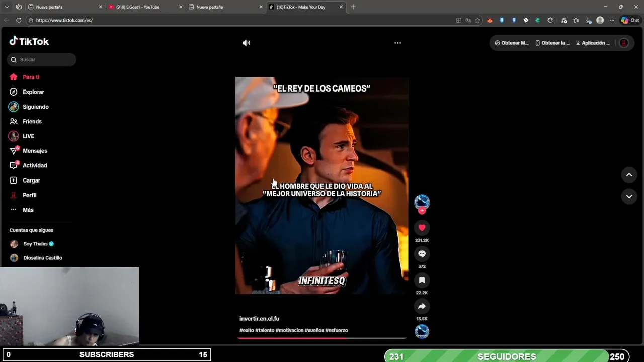
Task: Open the MetaMask fox extension
Action: 490,20
